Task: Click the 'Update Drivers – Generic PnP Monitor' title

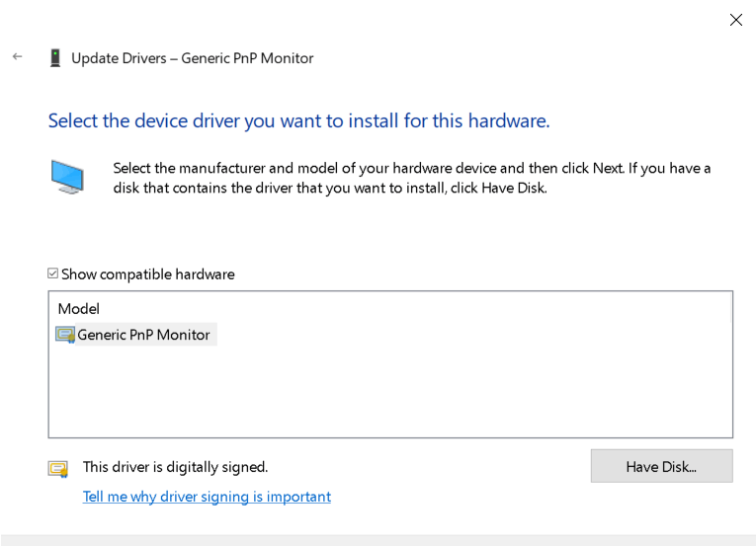Action: click(192, 58)
